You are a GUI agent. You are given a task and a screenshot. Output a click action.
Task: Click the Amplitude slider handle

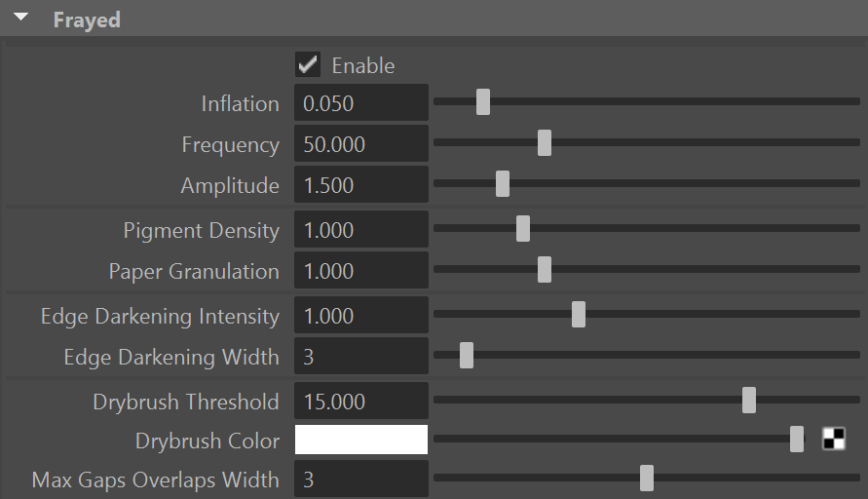pos(503,184)
